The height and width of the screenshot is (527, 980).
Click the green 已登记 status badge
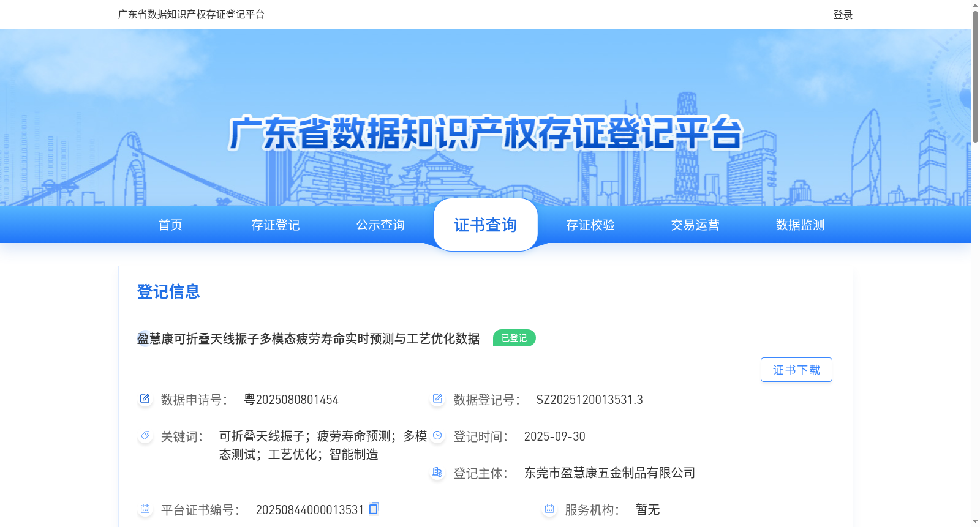point(514,338)
